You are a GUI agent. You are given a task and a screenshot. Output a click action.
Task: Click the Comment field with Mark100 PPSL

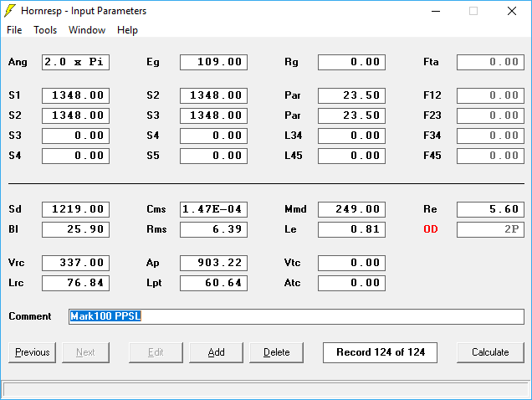[297, 316]
